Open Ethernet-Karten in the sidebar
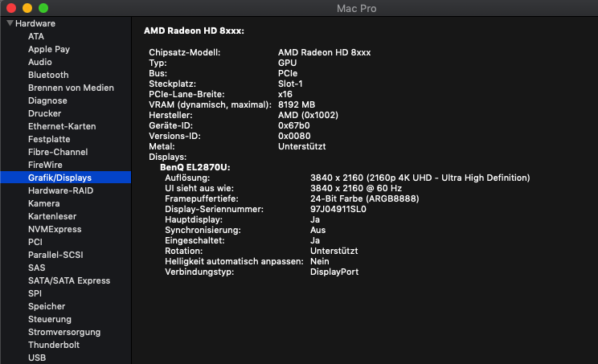This screenshot has height=364, width=598. tap(62, 126)
